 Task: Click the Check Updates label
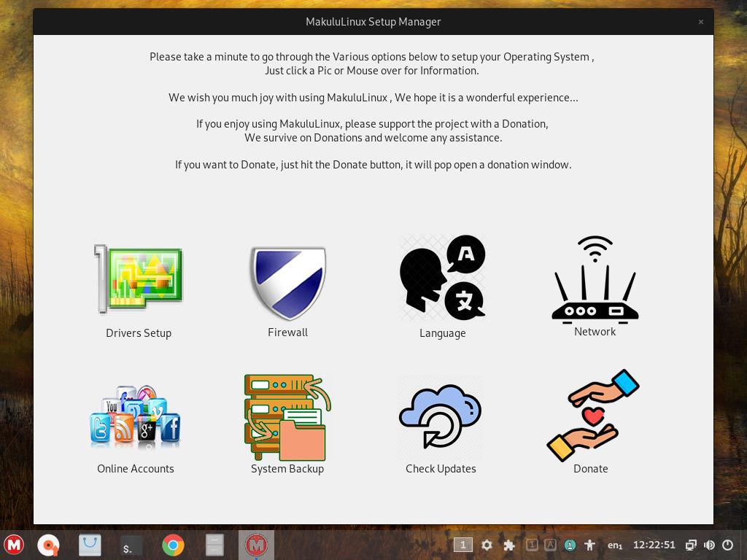(x=441, y=469)
